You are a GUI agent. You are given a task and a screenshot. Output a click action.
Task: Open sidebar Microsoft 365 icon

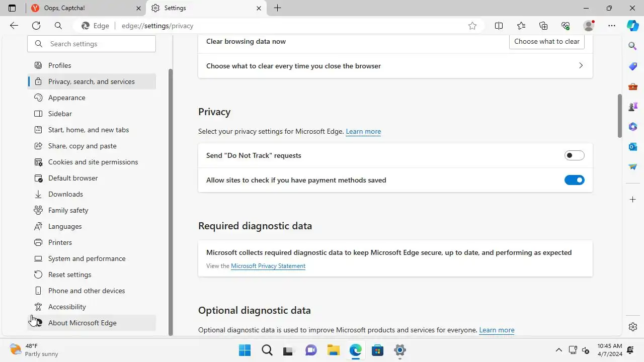[x=633, y=127]
